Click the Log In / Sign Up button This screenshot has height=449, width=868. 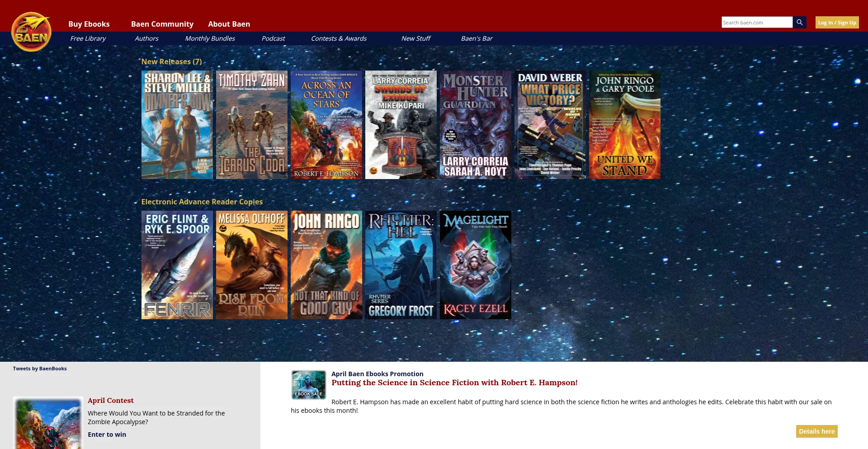click(x=837, y=23)
